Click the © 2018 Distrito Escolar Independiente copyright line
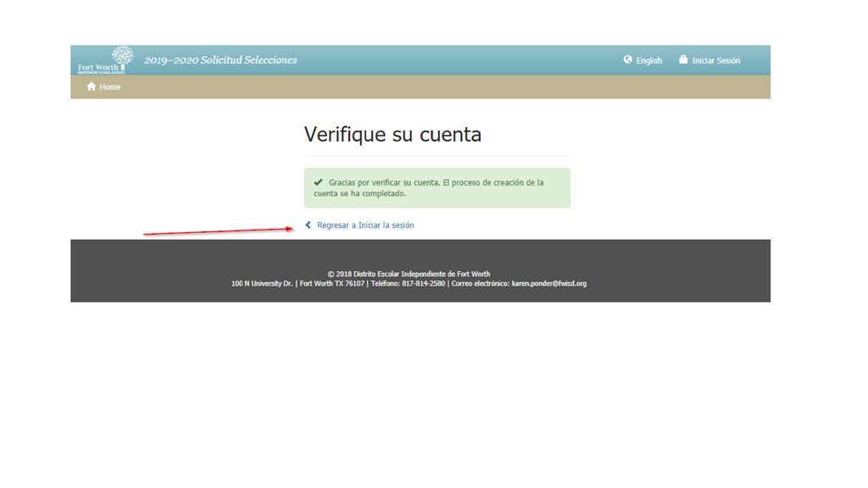Viewport: 868px width, 488px height. (x=409, y=274)
